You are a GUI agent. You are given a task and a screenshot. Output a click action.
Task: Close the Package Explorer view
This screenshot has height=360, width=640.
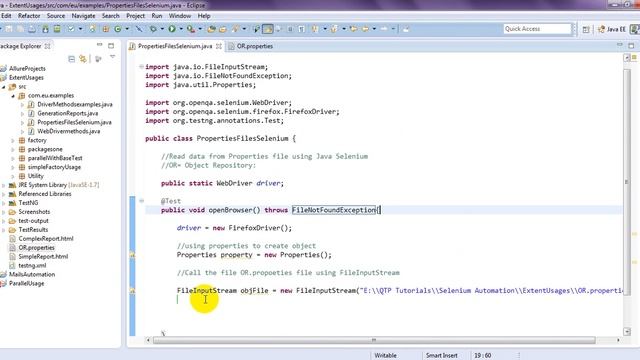point(47,46)
